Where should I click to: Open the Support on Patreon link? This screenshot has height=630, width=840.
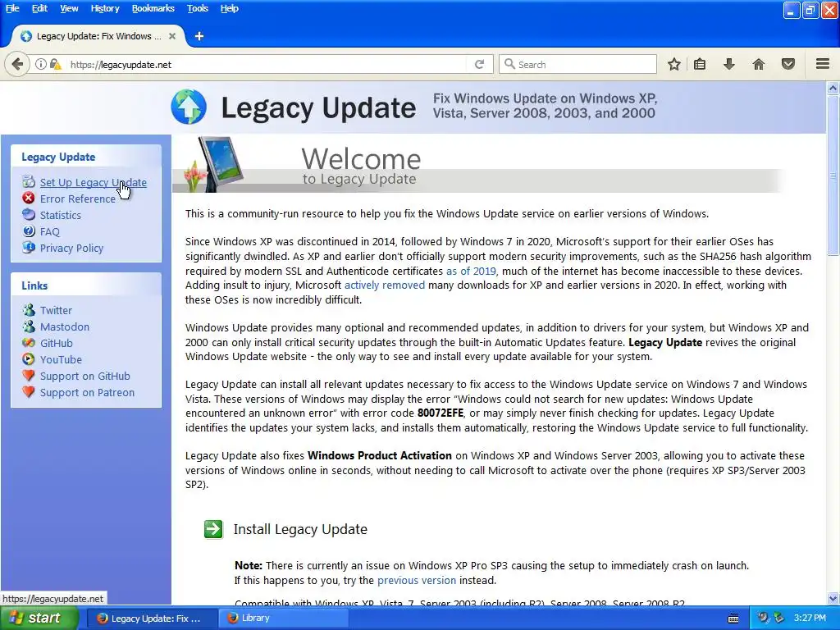[x=87, y=393]
